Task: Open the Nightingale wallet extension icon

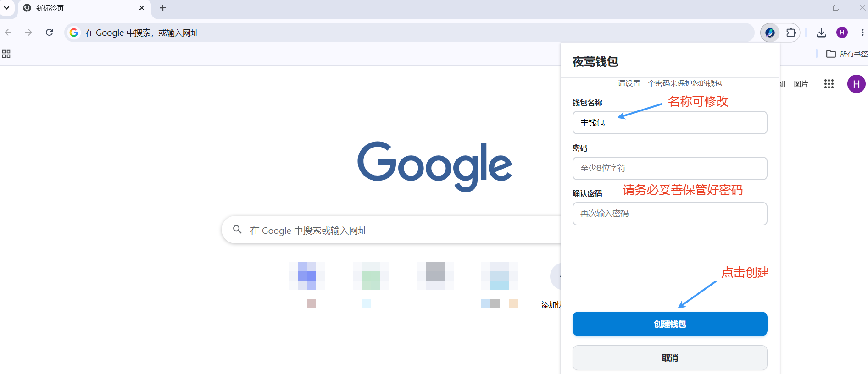Action: [x=770, y=33]
